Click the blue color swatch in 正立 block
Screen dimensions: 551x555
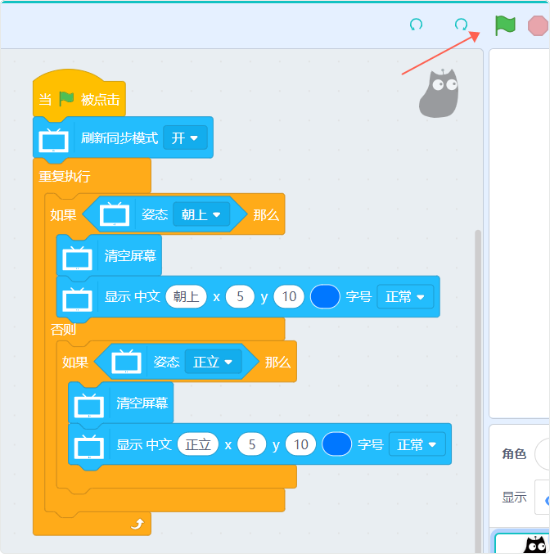click(x=337, y=444)
